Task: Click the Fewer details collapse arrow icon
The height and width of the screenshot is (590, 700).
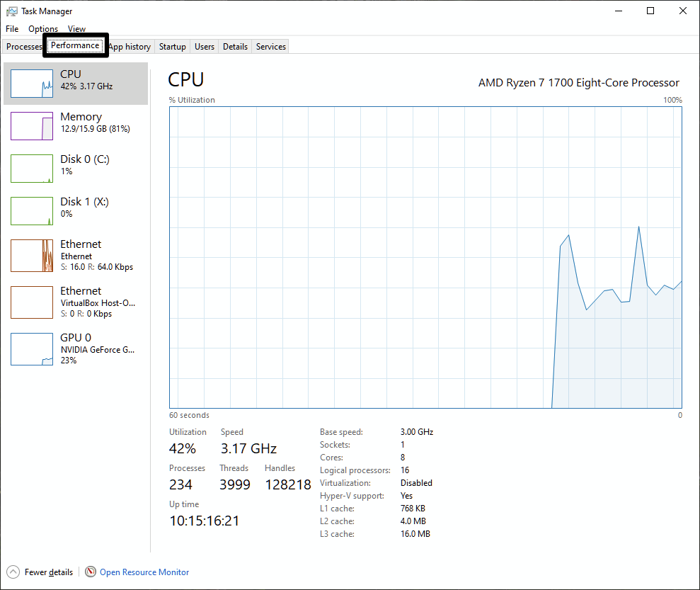Action: pyautogui.click(x=13, y=572)
